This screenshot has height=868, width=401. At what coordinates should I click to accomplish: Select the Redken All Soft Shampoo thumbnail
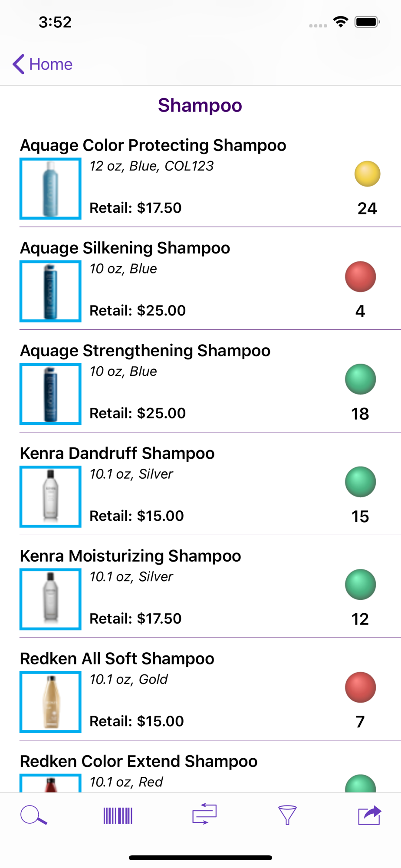pyautogui.click(x=50, y=702)
